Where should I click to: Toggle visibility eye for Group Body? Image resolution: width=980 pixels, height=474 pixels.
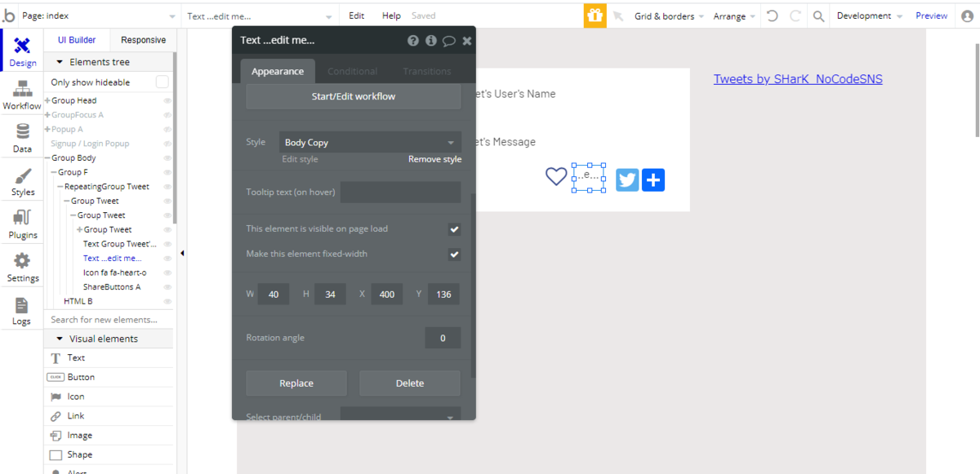(167, 157)
